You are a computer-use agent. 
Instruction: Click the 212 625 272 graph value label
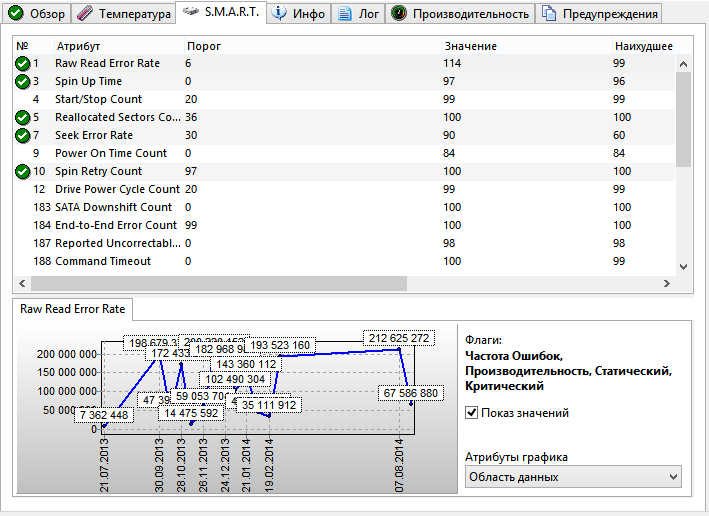[x=399, y=338]
